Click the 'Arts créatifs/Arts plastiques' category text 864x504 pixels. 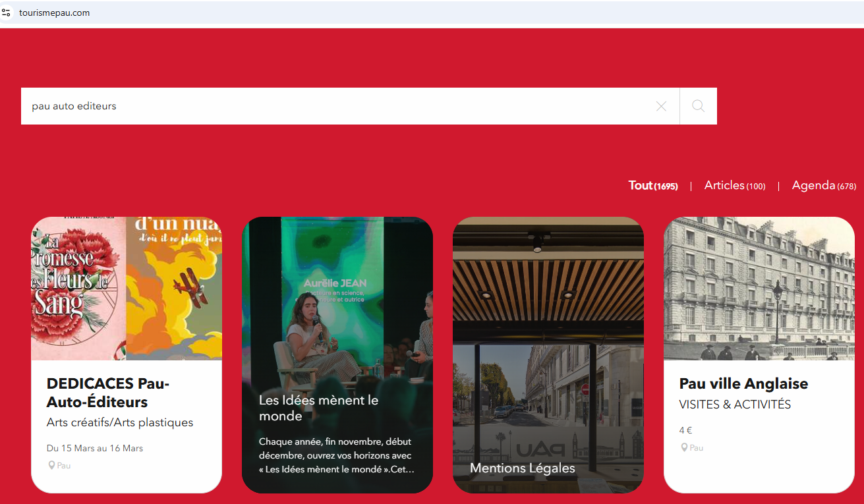(x=120, y=422)
